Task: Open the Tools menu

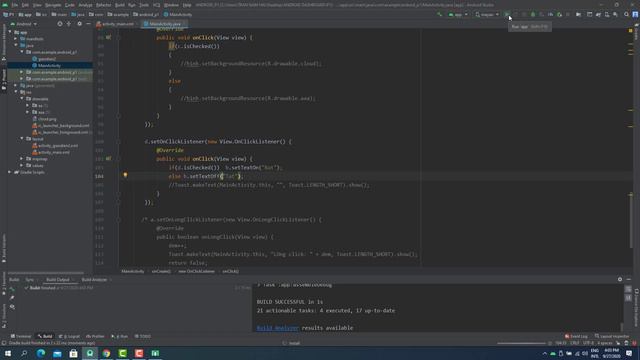Action: point(144,5)
